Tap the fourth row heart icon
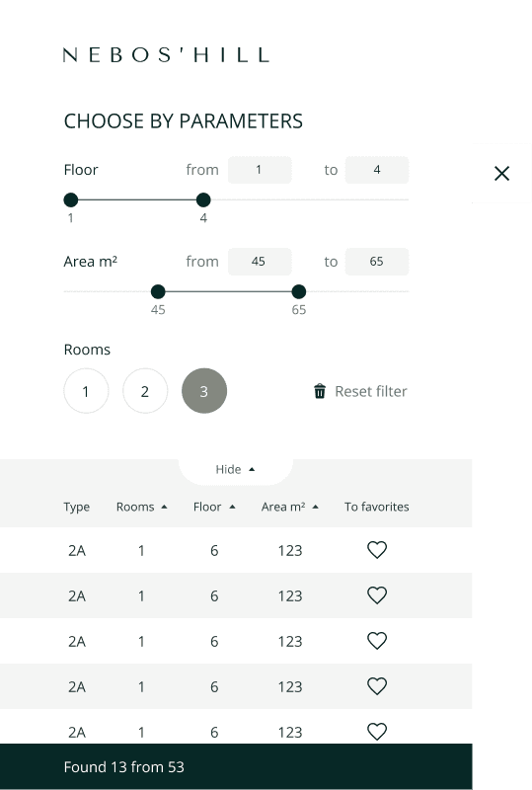Viewport: 532px width, 790px height. point(377,685)
